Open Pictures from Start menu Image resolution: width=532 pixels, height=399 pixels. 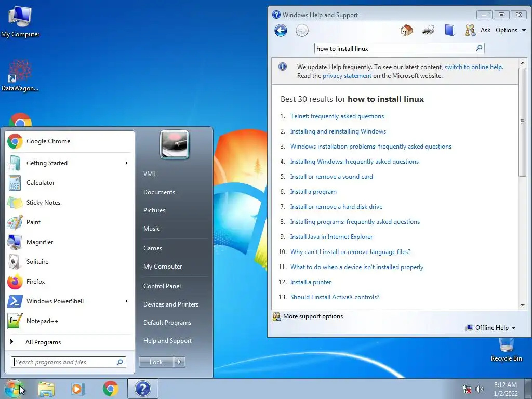(x=154, y=210)
